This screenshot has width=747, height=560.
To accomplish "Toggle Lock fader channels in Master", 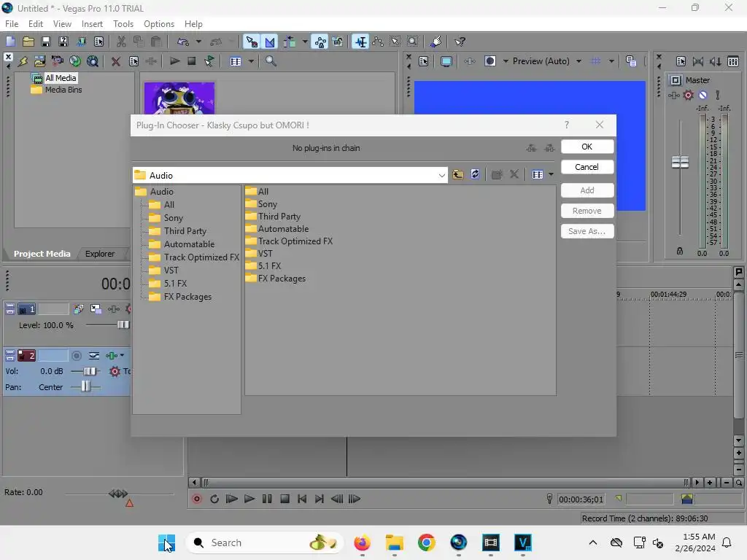I will point(680,251).
